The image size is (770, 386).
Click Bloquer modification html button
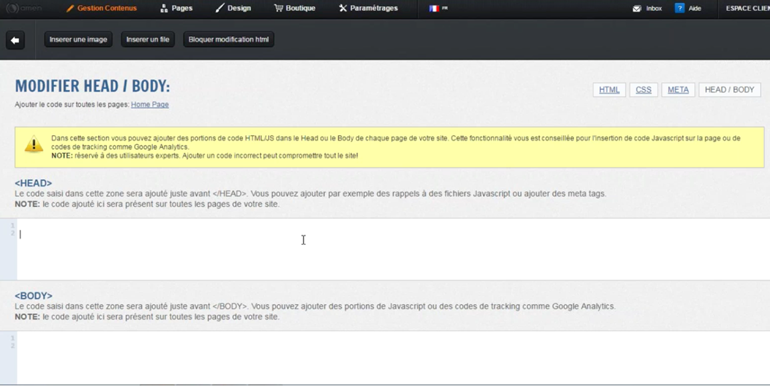pyautogui.click(x=229, y=39)
